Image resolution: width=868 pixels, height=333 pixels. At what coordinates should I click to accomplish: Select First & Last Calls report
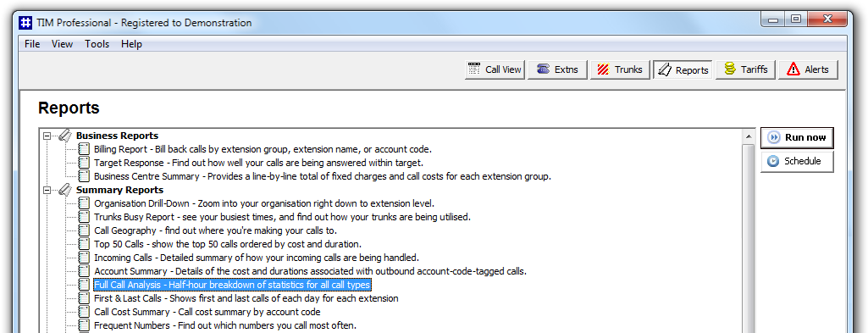coord(246,298)
